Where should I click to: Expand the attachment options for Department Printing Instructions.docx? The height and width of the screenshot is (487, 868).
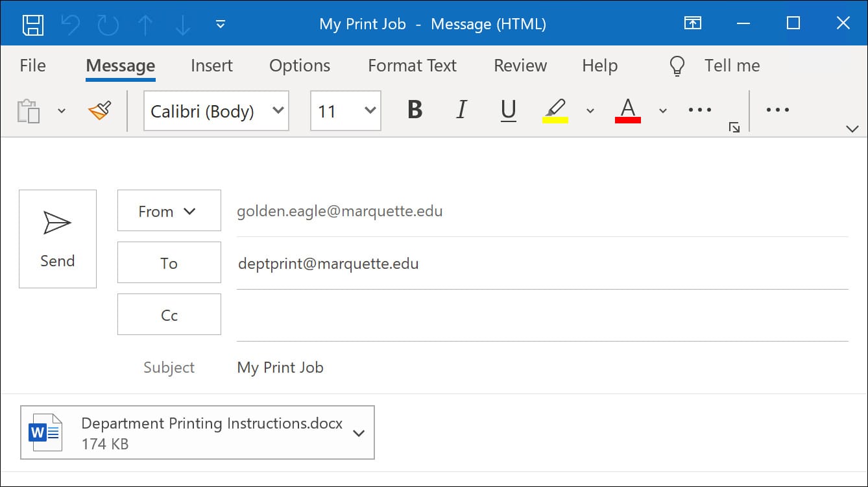(359, 432)
